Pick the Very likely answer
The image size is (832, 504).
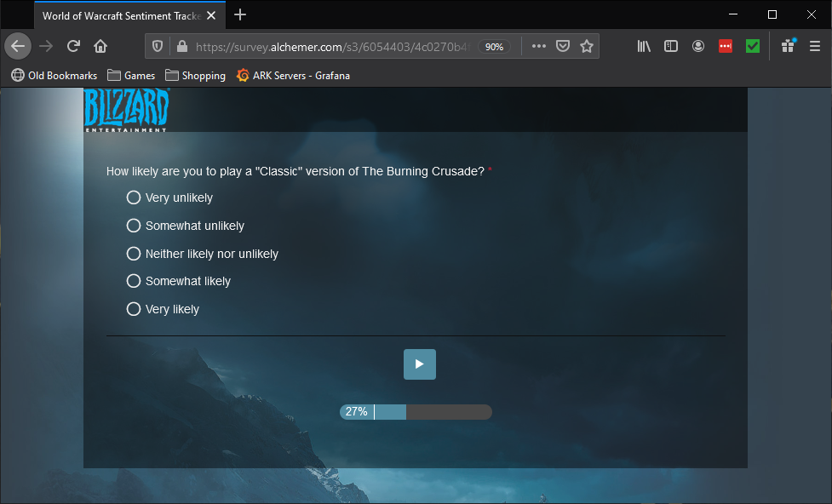pyautogui.click(x=134, y=309)
